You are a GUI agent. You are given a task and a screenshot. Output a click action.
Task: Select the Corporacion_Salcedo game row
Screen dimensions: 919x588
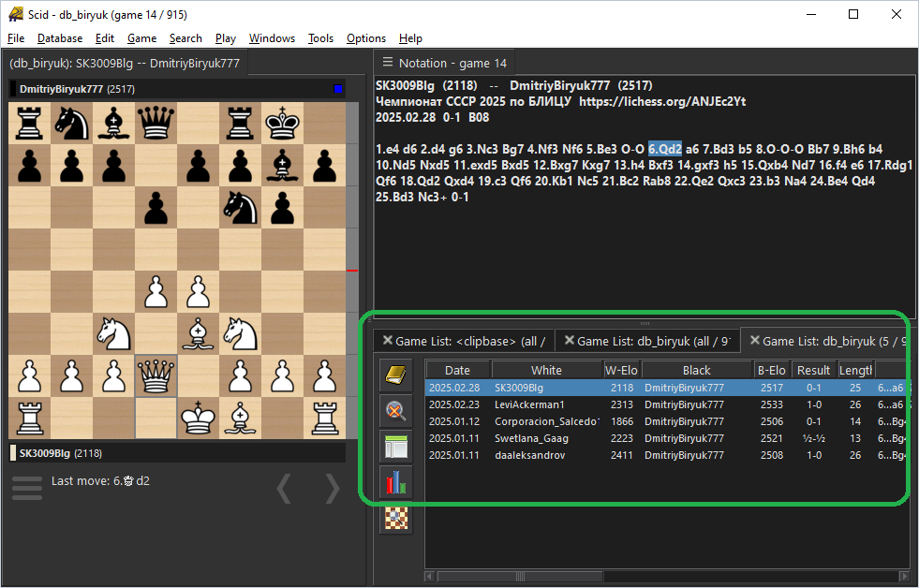click(x=666, y=421)
